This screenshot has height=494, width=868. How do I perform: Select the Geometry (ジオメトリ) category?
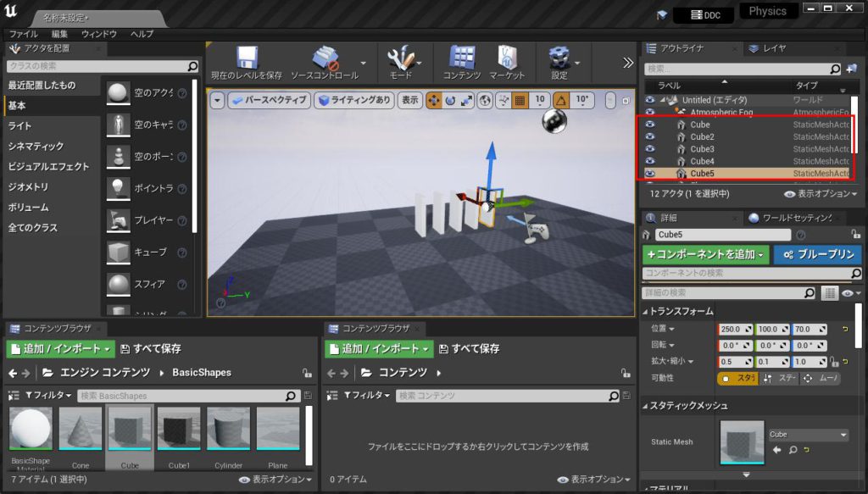pyautogui.click(x=28, y=187)
